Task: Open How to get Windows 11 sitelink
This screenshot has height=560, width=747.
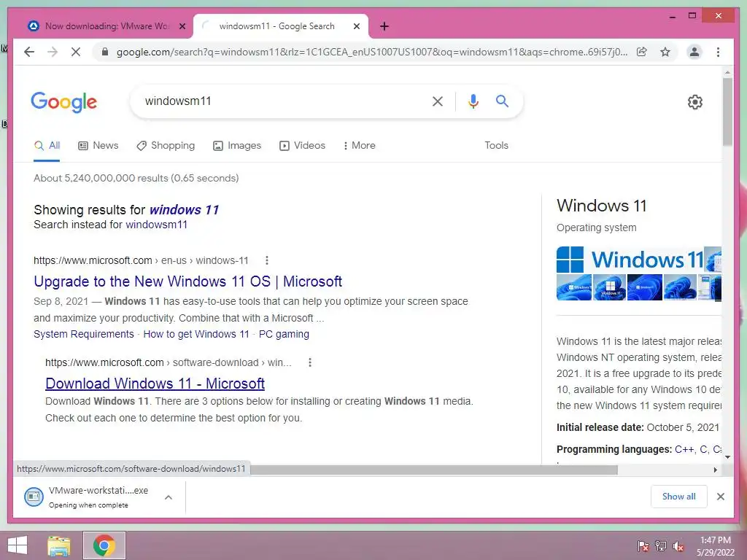Action: 196,334
